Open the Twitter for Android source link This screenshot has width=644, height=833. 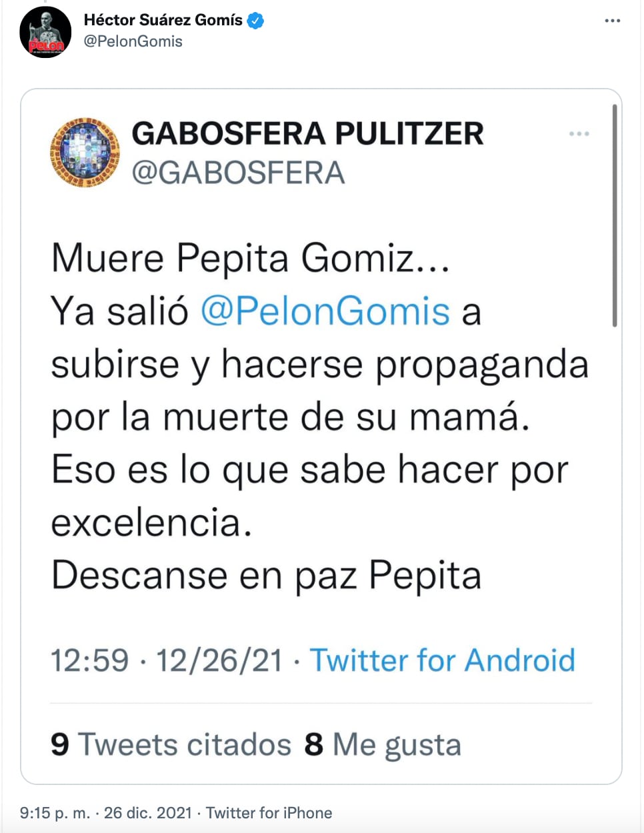coord(442,660)
